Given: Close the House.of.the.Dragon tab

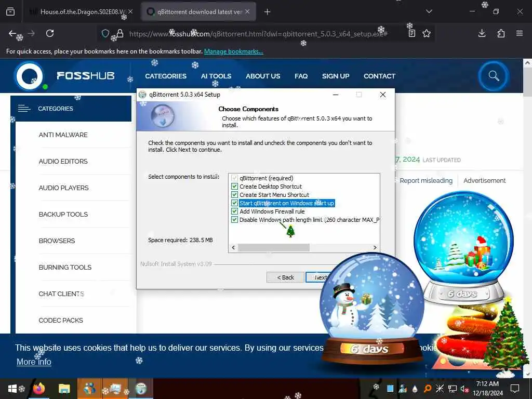Looking at the screenshot, I should point(130,11).
